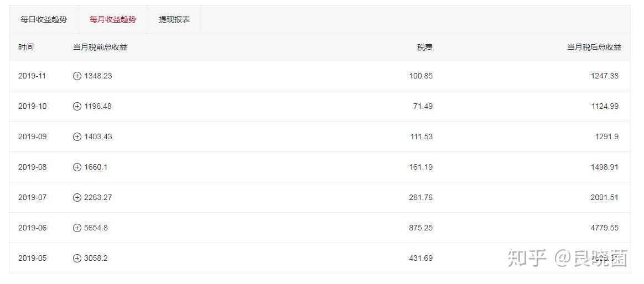Switch to 每日收益趋势 tab
The height and width of the screenshot is (284, 644).
[44, 19]
